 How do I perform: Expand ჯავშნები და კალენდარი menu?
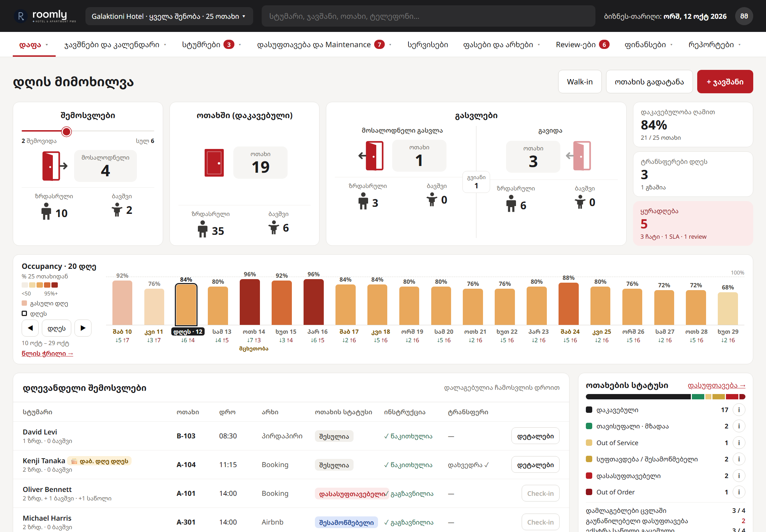(x=115, y=45)
